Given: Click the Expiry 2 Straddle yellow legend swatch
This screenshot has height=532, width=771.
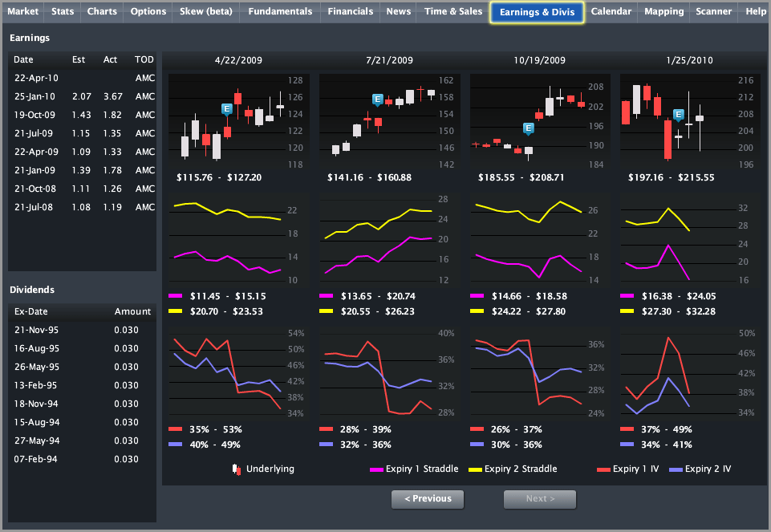Looking at the screenshot, I should tap(475, 469).
